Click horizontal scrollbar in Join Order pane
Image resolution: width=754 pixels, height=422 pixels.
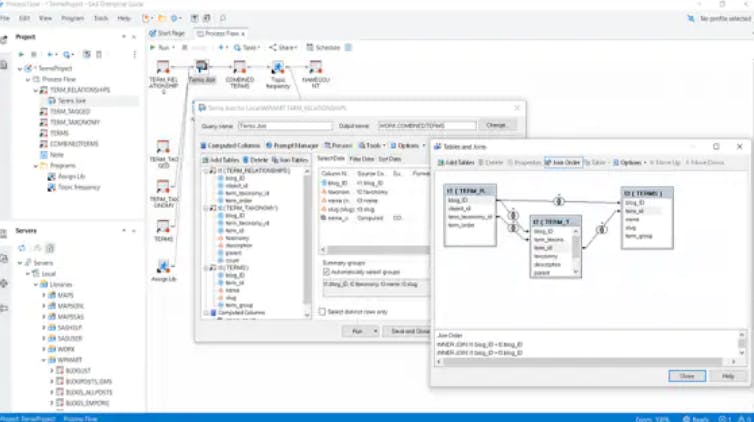click(x=582, y=362)
